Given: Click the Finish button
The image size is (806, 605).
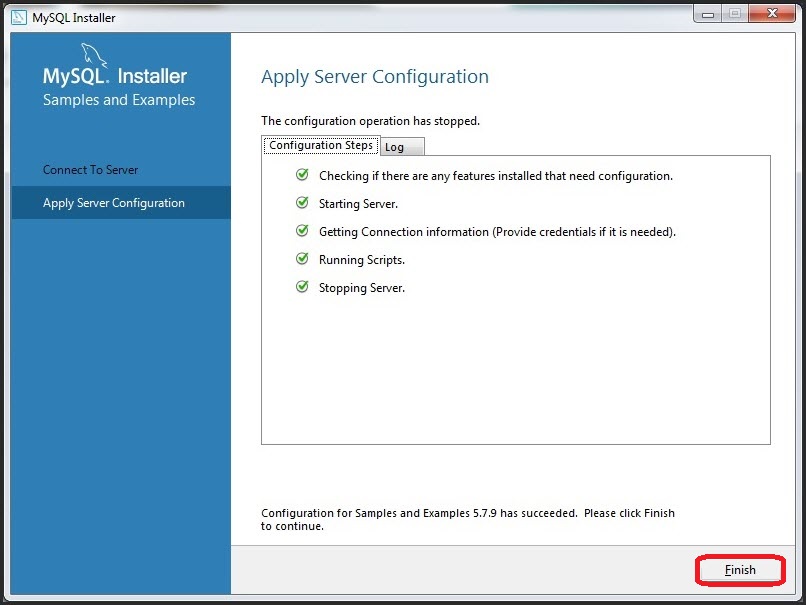Looking at the screenshot, I should 740,570.
